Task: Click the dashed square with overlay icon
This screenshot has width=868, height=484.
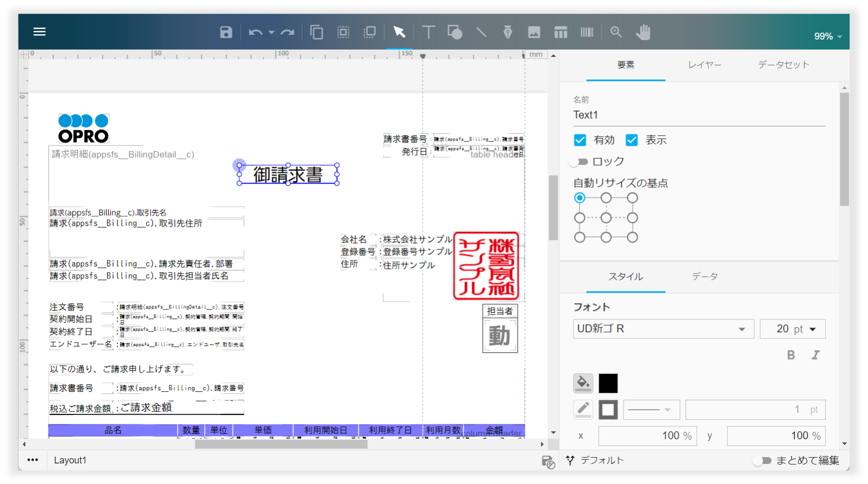Action: (370, 32)
